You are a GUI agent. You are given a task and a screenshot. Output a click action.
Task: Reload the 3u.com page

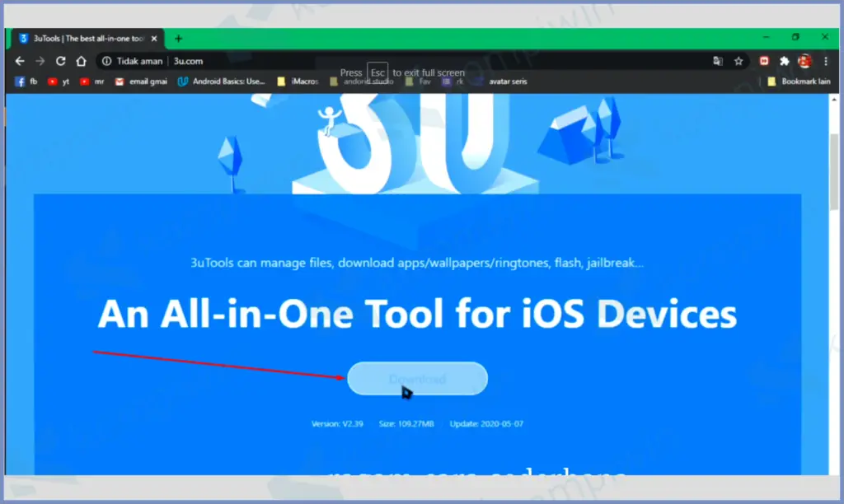coord(60,61)
